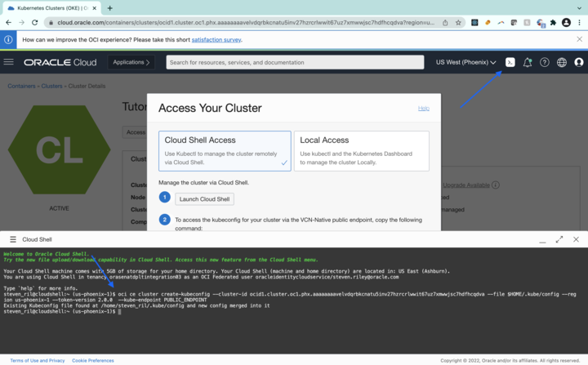Select the Local Access option card
The width and height of the screenshot is (588, 365).
pyautogui.click(x=362, y=151)
